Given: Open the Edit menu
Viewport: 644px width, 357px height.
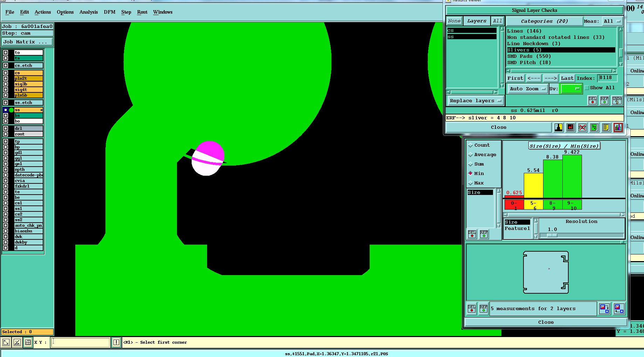Looking at the screenshot, I should pyautogui.click(x=25, y=12).
